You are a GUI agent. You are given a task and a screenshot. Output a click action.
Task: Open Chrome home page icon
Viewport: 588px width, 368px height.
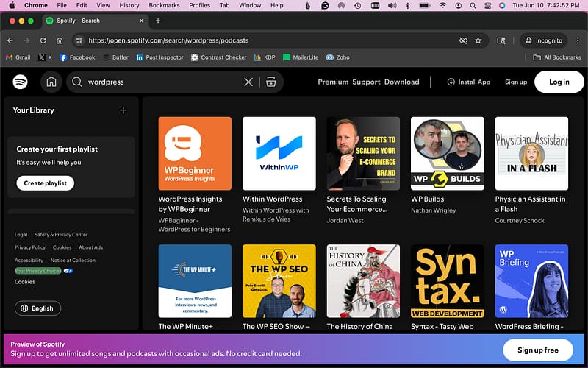point(60,40)
